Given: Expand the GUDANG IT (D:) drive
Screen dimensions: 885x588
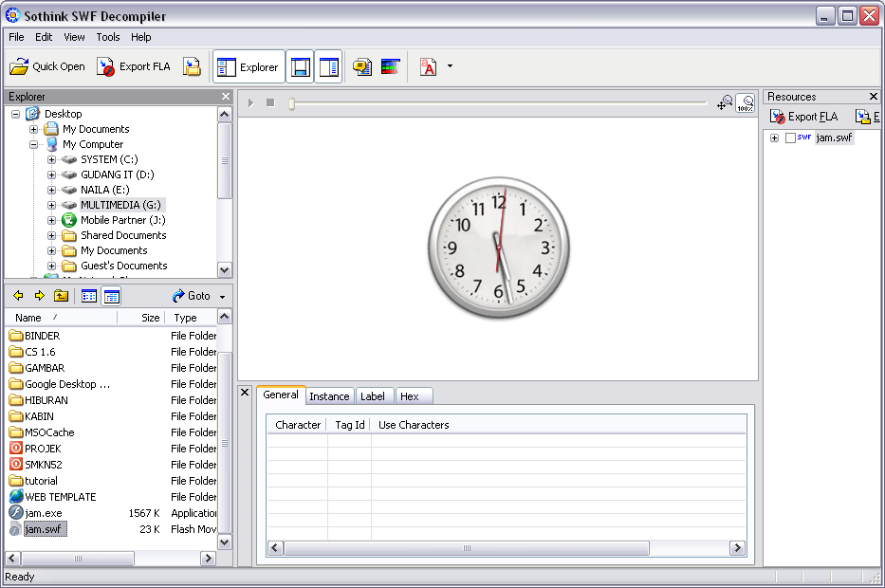Looking at the screenshot, I should tap(52, 175).
